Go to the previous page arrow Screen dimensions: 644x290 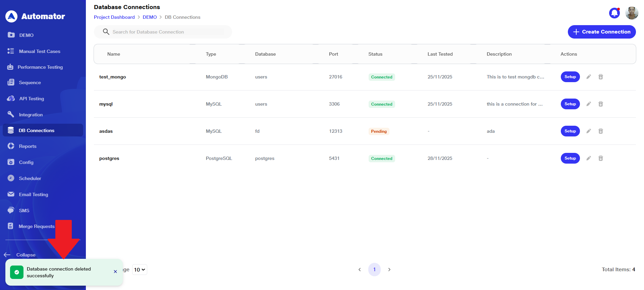[x=360, y=270]
